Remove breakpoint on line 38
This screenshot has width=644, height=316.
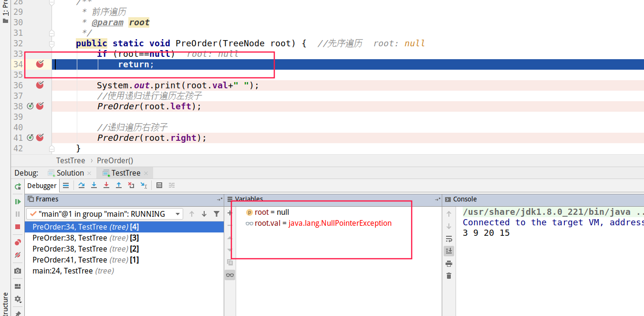point(40,106)
